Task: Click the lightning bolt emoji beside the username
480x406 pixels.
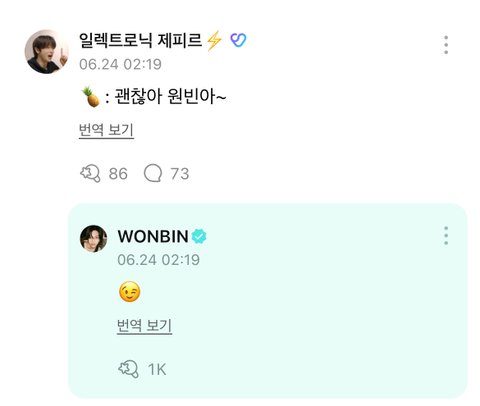Action: pyautogui.click(x=214, y=40)
